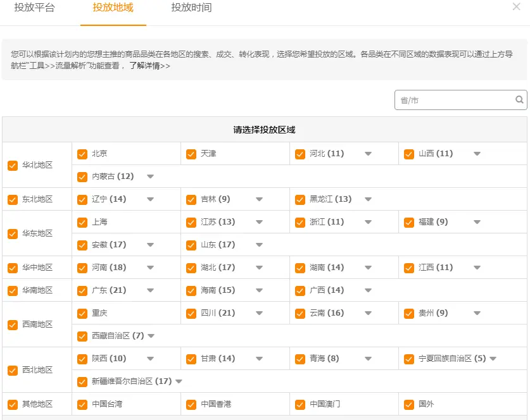Expand the 黑龙江 (13) dropdown arrow

368,199
